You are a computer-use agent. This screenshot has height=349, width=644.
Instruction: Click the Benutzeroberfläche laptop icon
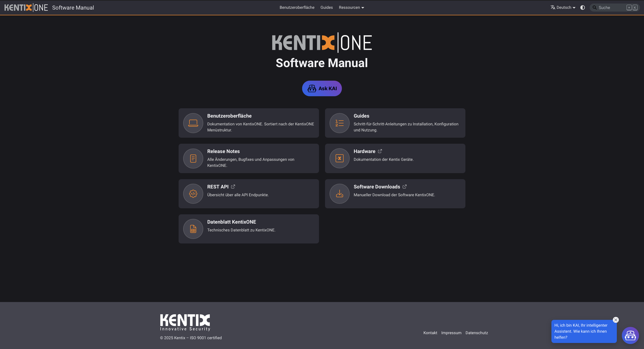click(193, 123)
